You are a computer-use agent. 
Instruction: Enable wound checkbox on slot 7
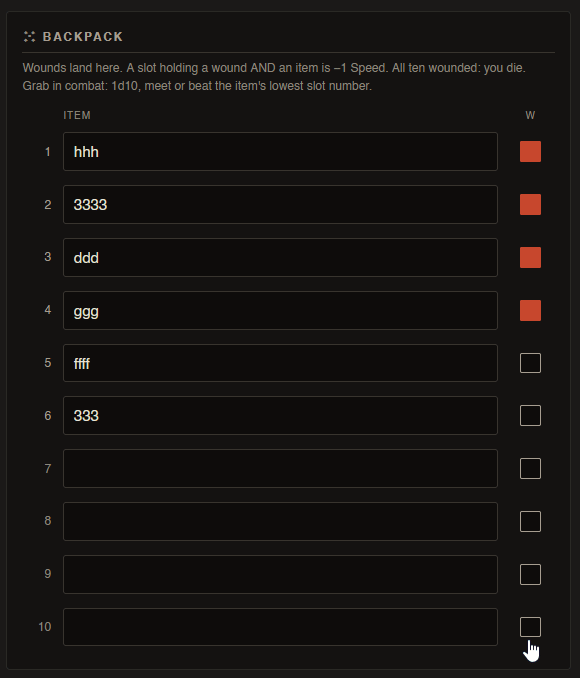[x=530, y=469]
